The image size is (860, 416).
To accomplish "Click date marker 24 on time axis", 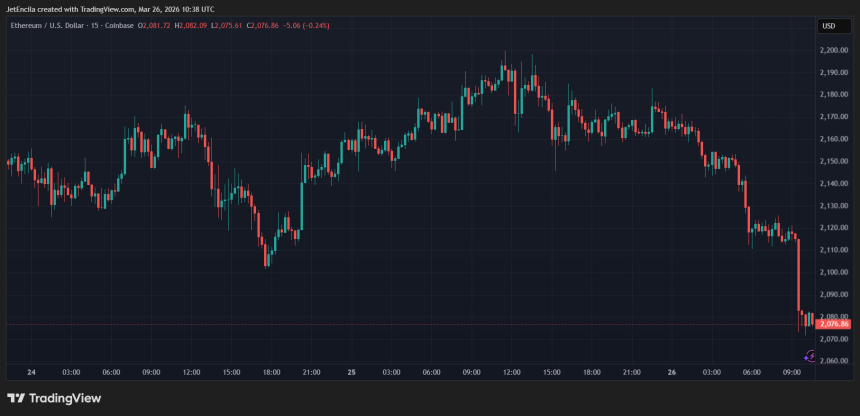I will coord(31,372).
